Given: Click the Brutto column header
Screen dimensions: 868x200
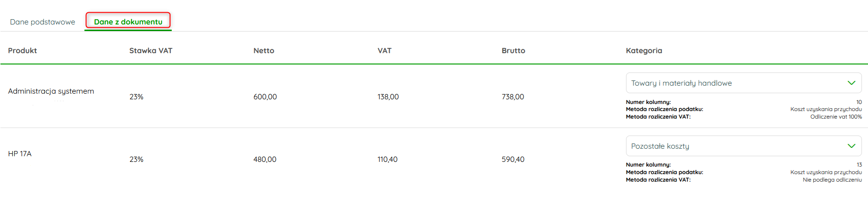Looking at the screenshot, I should (513, 50).
